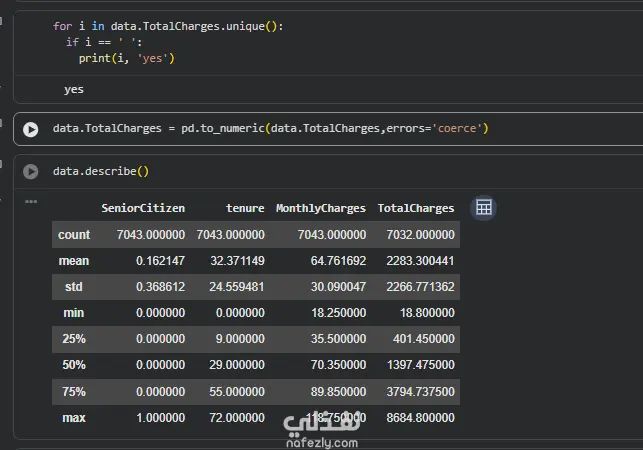The width and height of the screenshot is (643, 450).
Task: Click SeniorCitizen count value 7043.000000
Action: pos(151,235)
